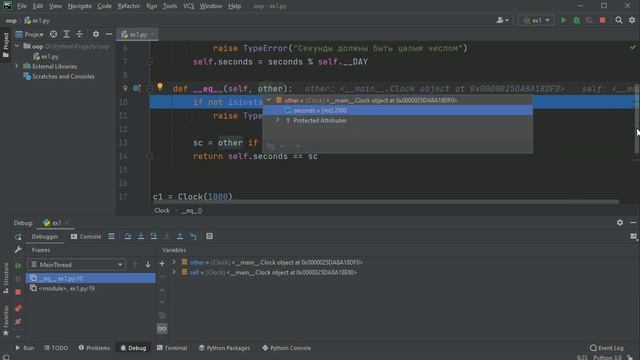Expand External Libraries node

click(17, 66)
